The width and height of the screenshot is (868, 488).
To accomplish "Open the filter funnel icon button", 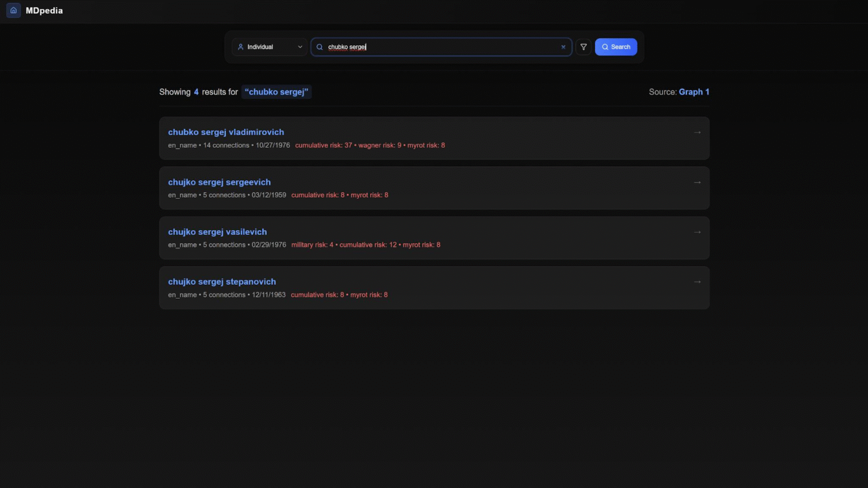I will [584, 47].
